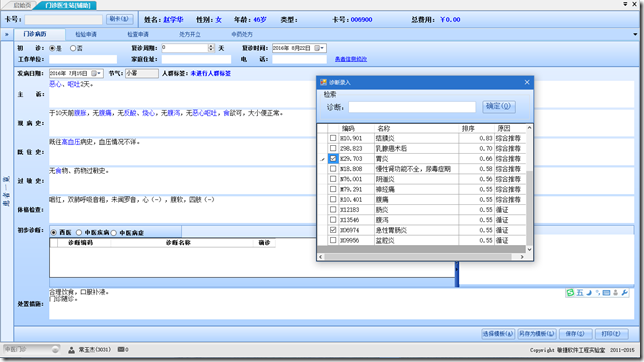644x362 pixels.
Task: Confirm with 确定(O) in diagnosis dialog
Action: point(498,106)
